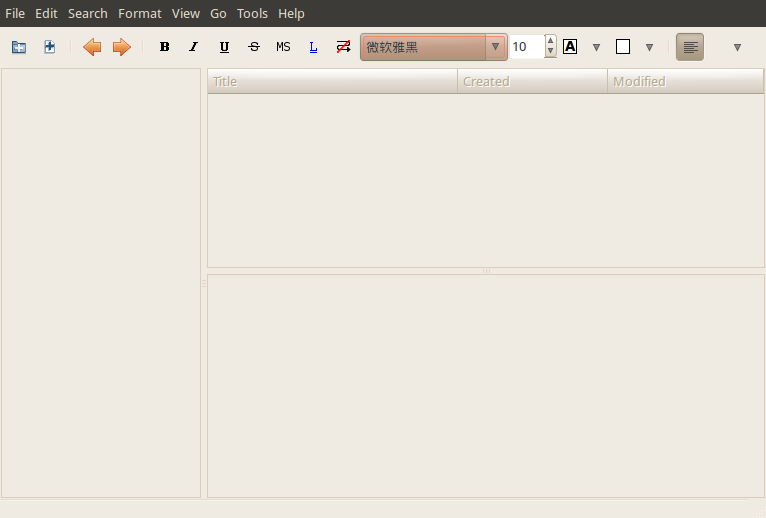Open the 微软雅黑 font family dropdown
The height and width of the screenshot is (518, 766).
click(x=434, y=47)
